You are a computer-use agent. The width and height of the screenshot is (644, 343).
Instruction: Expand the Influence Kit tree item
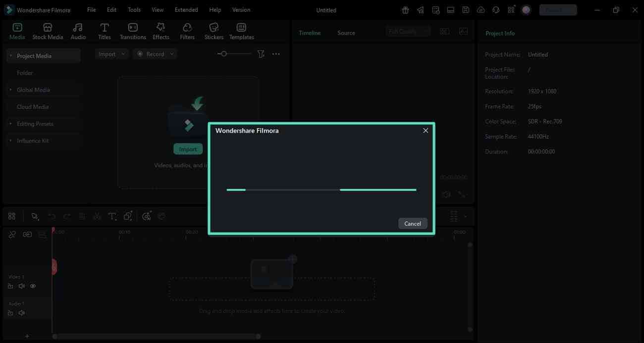point(10,141)
